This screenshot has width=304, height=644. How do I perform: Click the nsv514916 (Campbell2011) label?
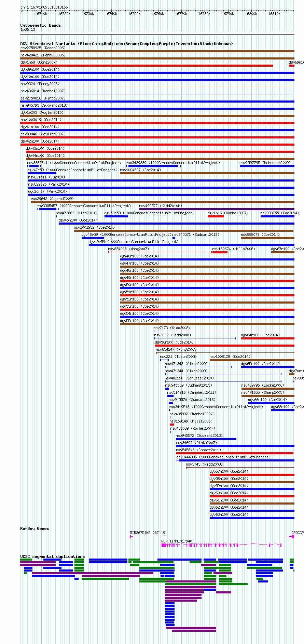[192, 392]
